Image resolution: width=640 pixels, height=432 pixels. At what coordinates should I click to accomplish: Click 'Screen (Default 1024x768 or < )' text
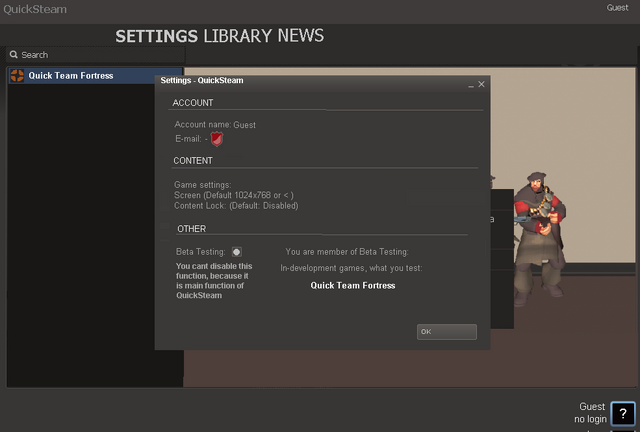point(234,195)
